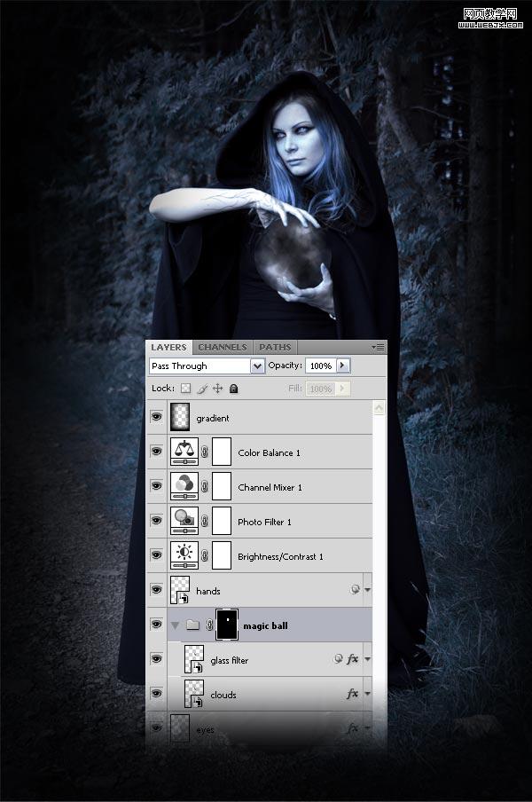Click the Color Balance adjustment icon
The image size is (532, 802).
[x=184, y=452]
